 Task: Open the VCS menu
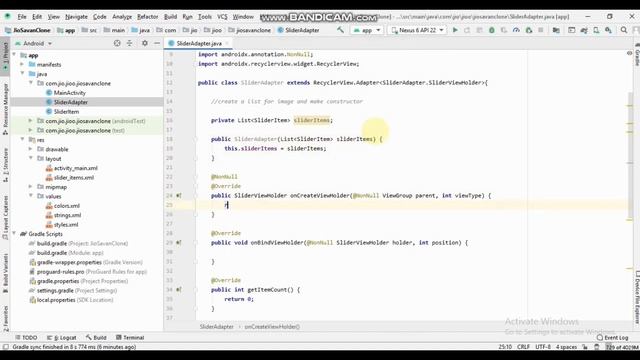[x=222, y=17]
